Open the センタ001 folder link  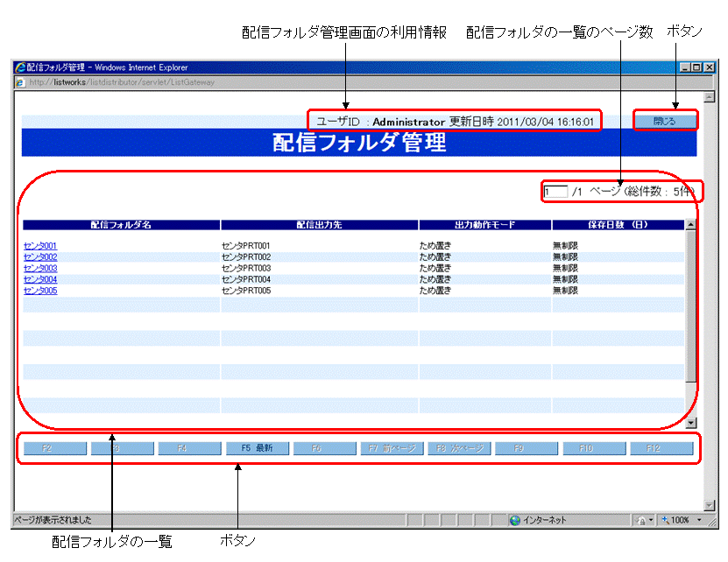[40, 246]
